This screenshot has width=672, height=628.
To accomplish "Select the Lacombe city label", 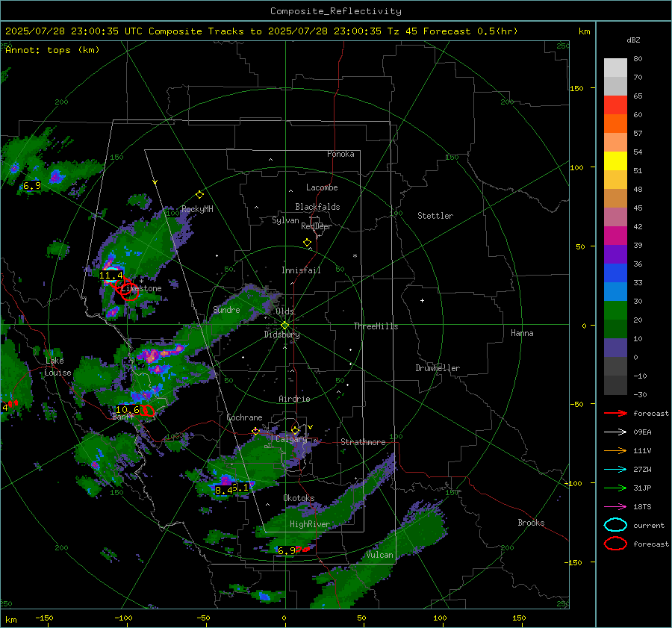I will [x=322, y=187].
